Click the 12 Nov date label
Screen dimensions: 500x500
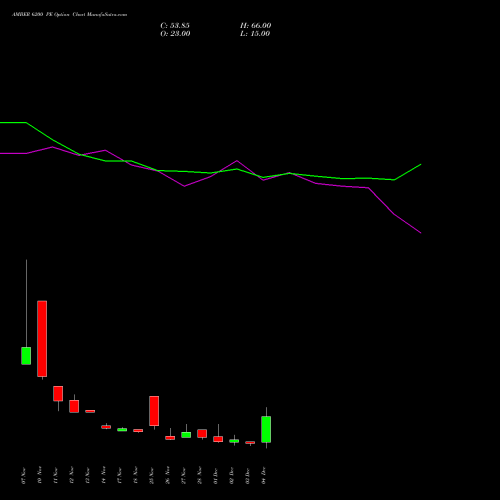point(72,476)
